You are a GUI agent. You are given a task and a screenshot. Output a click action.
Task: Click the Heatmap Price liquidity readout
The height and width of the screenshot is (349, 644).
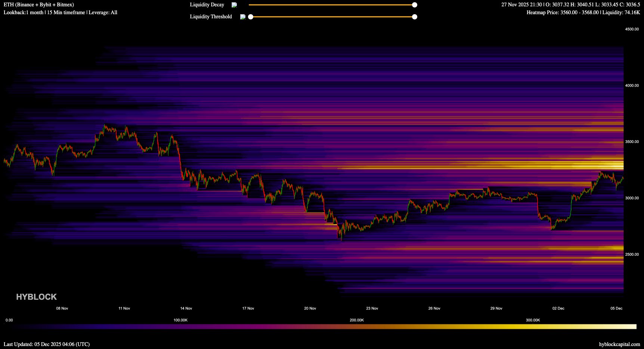click(583, 13)
